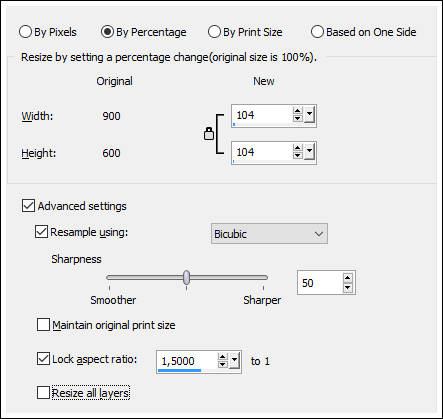
Task: Click the Sharpness slider handle
Action: [x=187, y=277]
